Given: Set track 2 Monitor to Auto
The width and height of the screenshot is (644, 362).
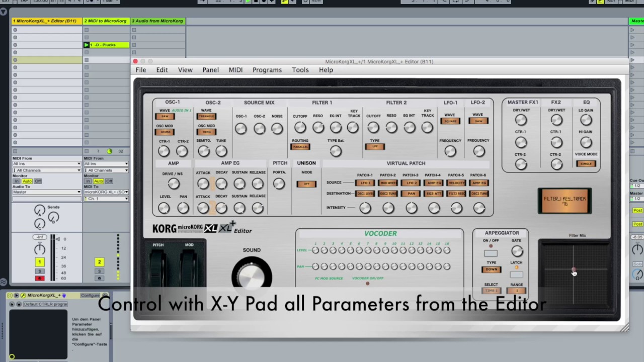Looking at the screenshot, I should pos(99,181).
